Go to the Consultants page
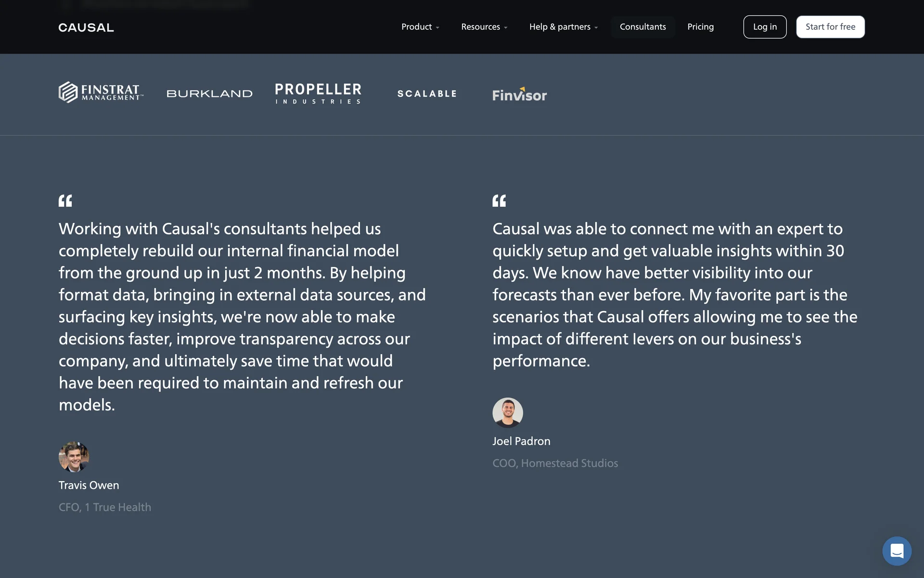 [x=642, y=27]
